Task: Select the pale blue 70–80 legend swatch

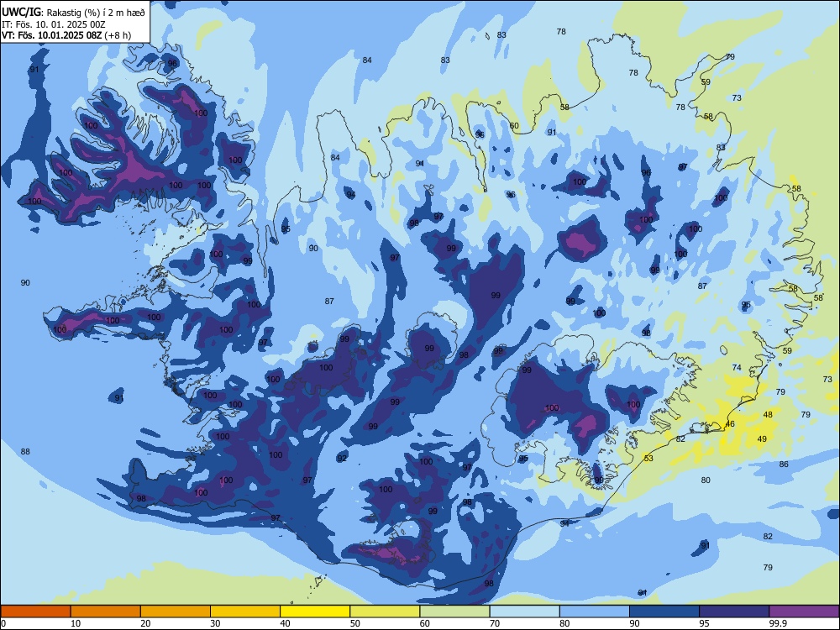Action: click(524, 612)
